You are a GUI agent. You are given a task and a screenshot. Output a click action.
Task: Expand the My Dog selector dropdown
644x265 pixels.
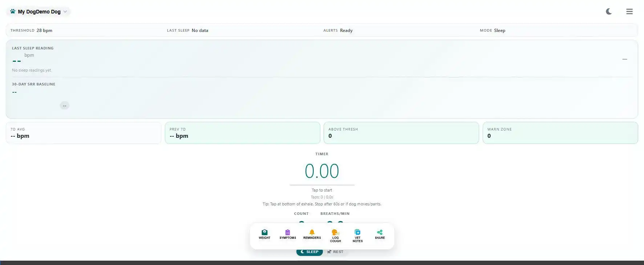pyautogui.click(x=65, y=12)
